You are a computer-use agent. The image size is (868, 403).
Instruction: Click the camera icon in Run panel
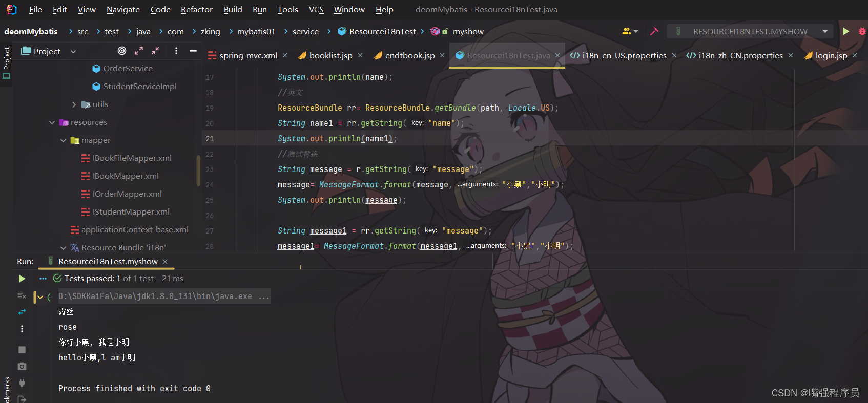click(x=22, y=366)
